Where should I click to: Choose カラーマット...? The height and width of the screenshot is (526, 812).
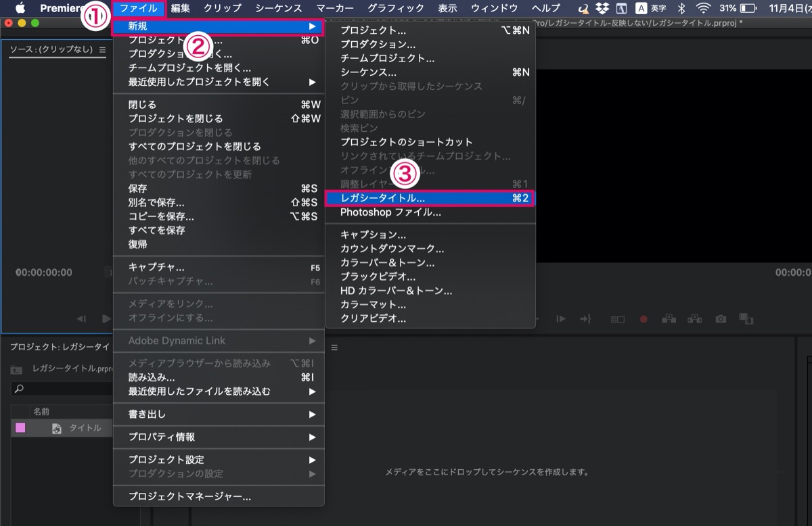tap(430, 304)
